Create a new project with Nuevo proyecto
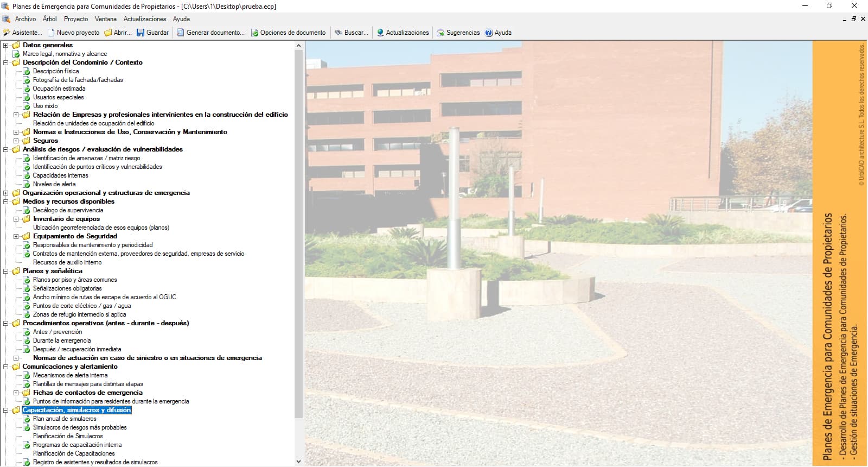 point(73,33)
